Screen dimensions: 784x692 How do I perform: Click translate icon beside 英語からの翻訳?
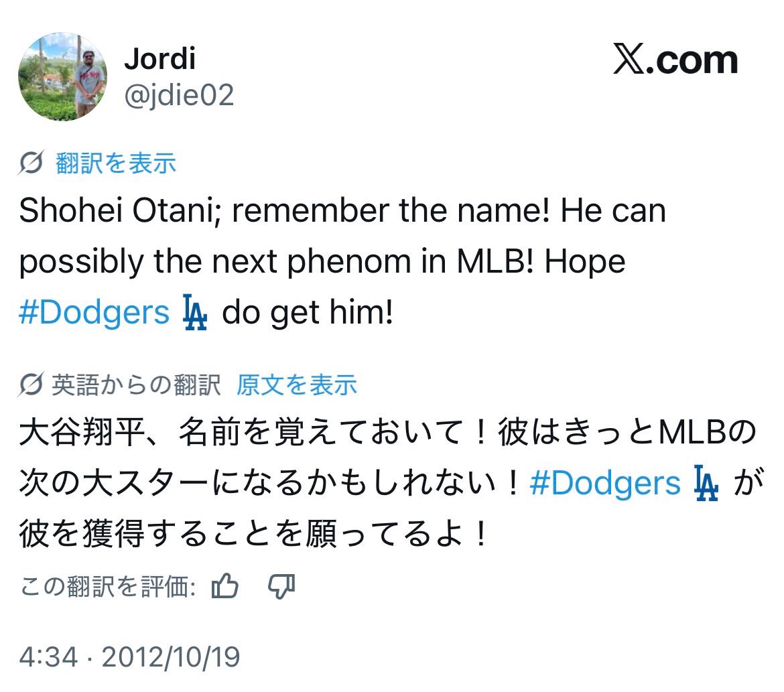coord(31,385)
